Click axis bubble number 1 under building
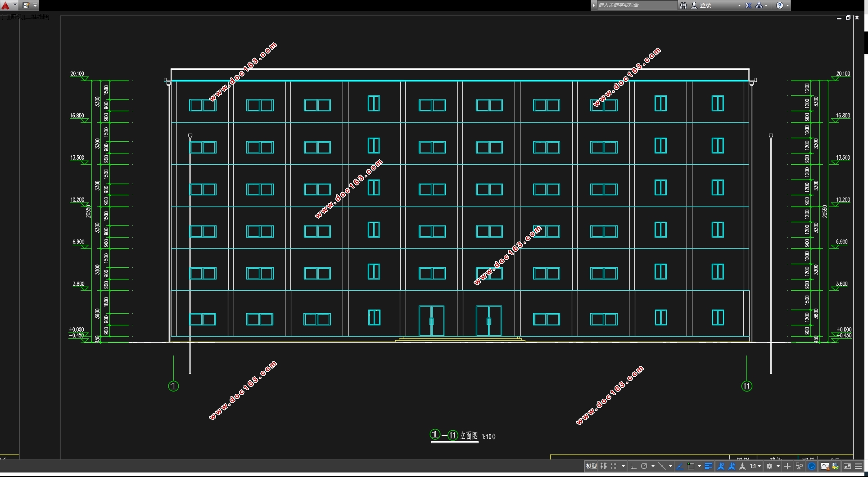 coord(173,386)
